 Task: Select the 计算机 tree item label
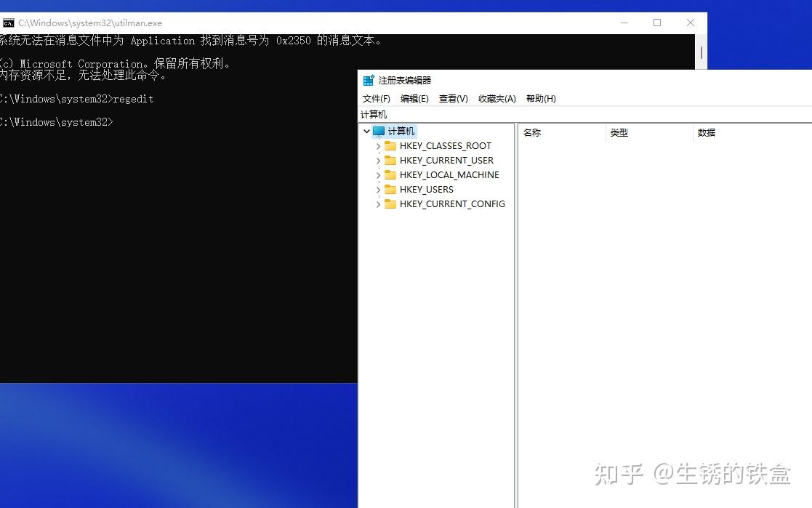tap(401, 132)
